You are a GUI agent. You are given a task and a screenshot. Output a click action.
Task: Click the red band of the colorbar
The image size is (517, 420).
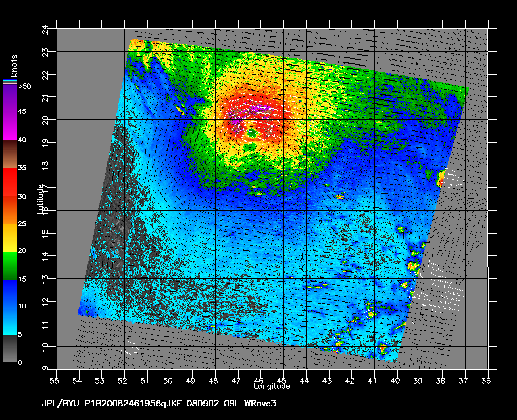[10, 182]
